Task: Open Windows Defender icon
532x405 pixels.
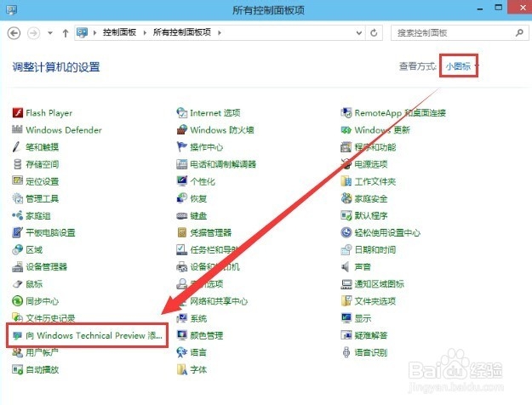Action: (x=17, y=129)
